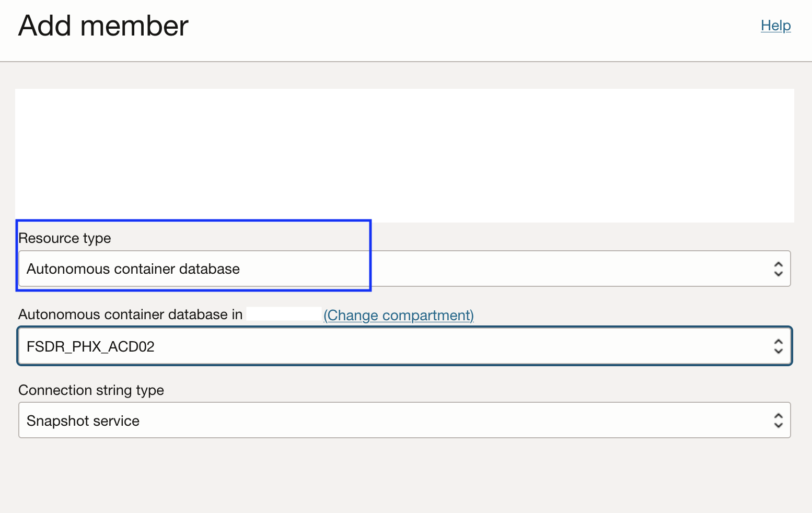This screenshot has width=812, height=513.
Task: Click the Change compartment link
Action: 398,315
